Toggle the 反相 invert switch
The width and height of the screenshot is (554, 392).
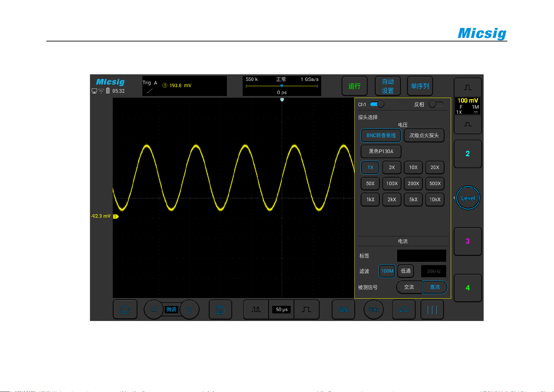click(436, 104)
